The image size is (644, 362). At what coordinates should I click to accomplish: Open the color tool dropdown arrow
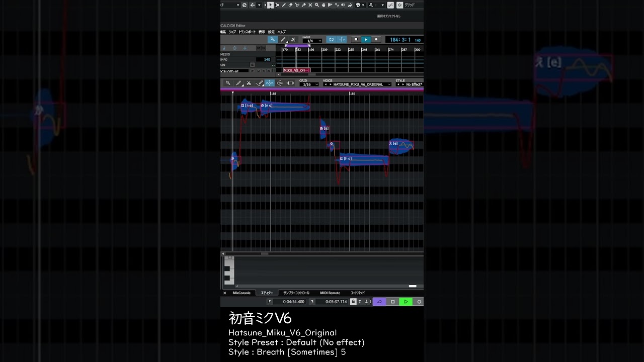click(x=363, y=5)
